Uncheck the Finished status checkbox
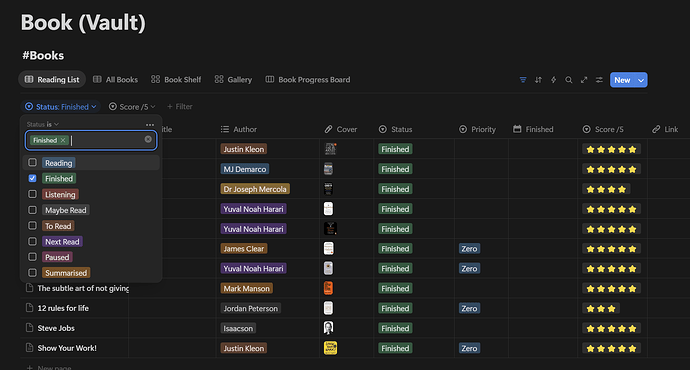This screenshot has width=690, height=370. (33, 178)
